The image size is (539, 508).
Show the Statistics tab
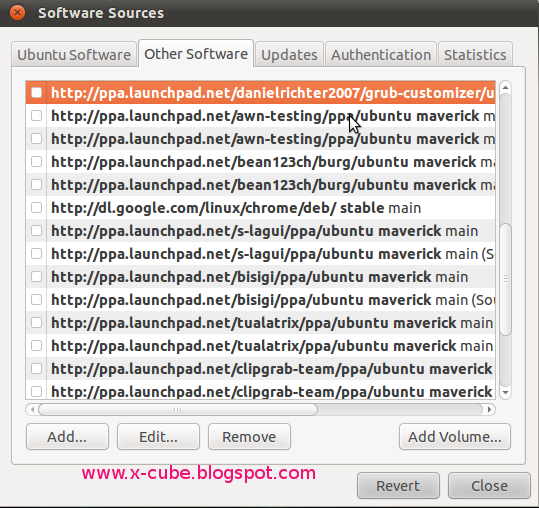pos(475,55)
